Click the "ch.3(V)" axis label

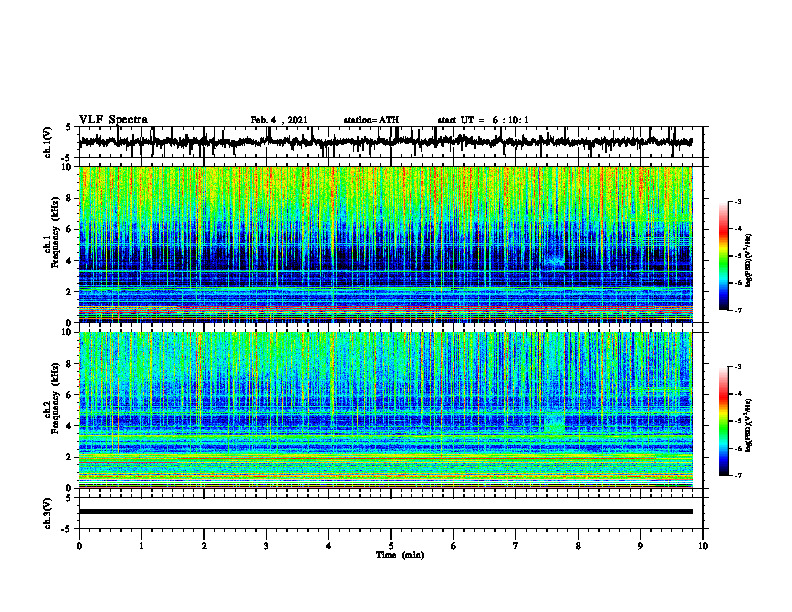(48, 513)
